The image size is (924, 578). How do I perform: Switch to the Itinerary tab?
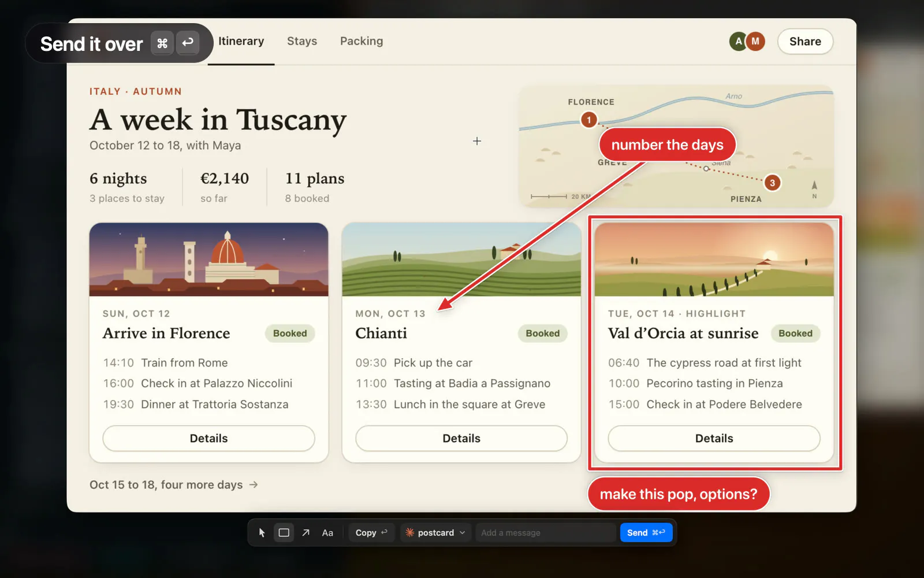[241, 41]
